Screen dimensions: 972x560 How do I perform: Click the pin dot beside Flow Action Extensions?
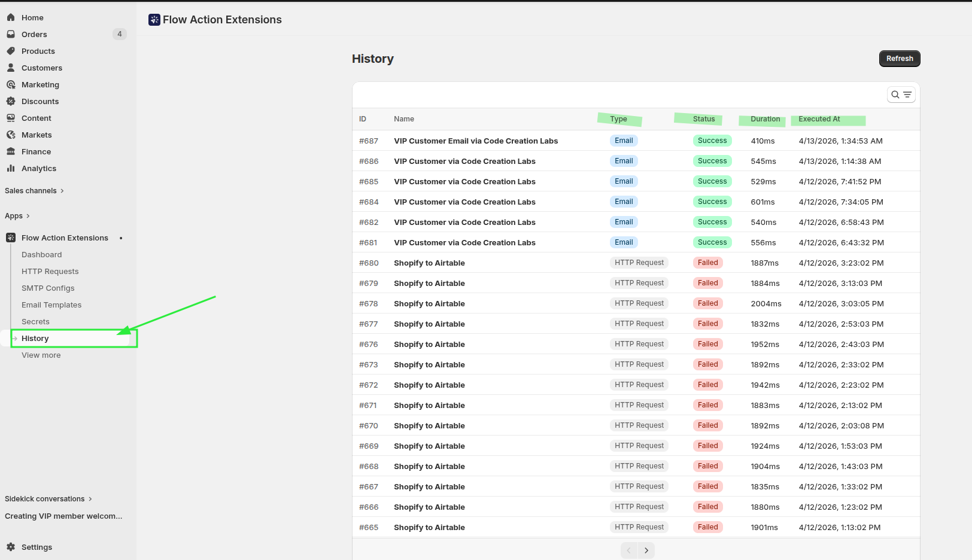(121, 238)
